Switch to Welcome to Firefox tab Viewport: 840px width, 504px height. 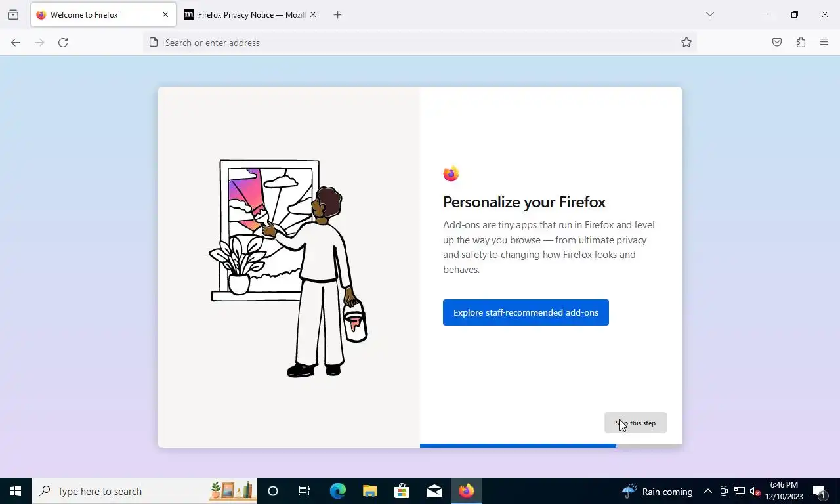103,14
